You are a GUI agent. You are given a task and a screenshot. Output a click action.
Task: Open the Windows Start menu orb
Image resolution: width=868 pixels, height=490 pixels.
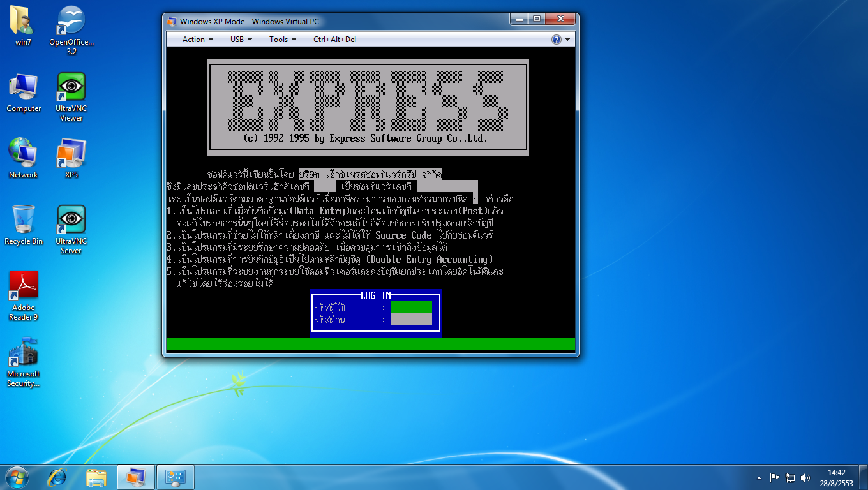coord(17,477)
